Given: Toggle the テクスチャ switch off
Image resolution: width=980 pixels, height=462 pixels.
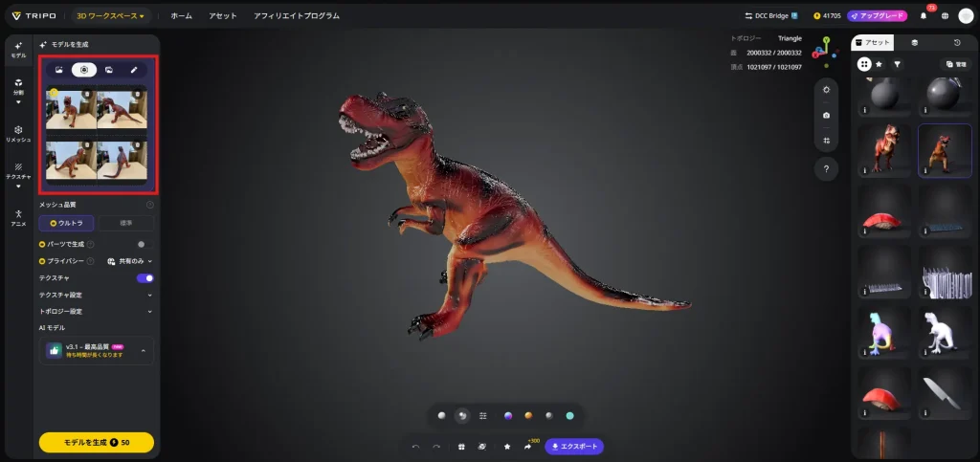Looking at the screenshot, I should (145, 278).
